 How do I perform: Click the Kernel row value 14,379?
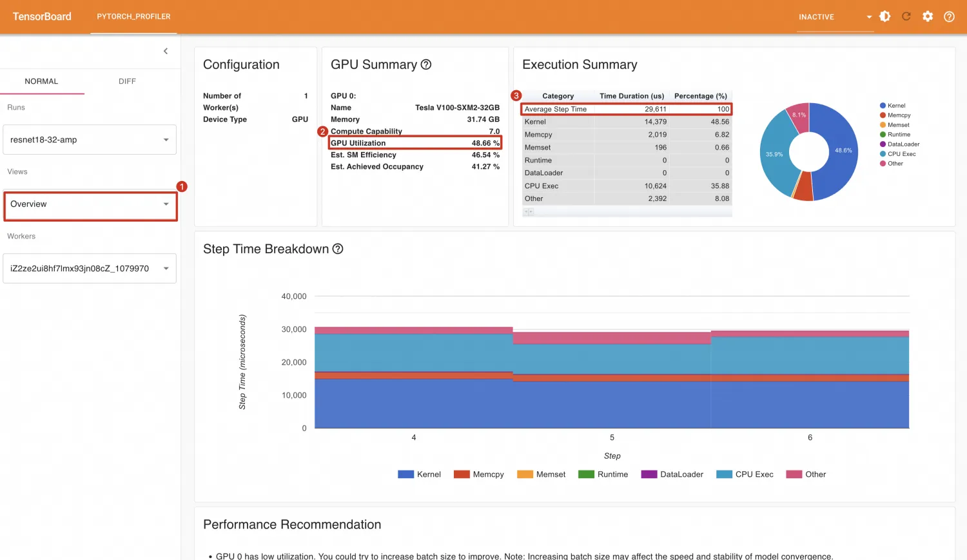[655, 122]
